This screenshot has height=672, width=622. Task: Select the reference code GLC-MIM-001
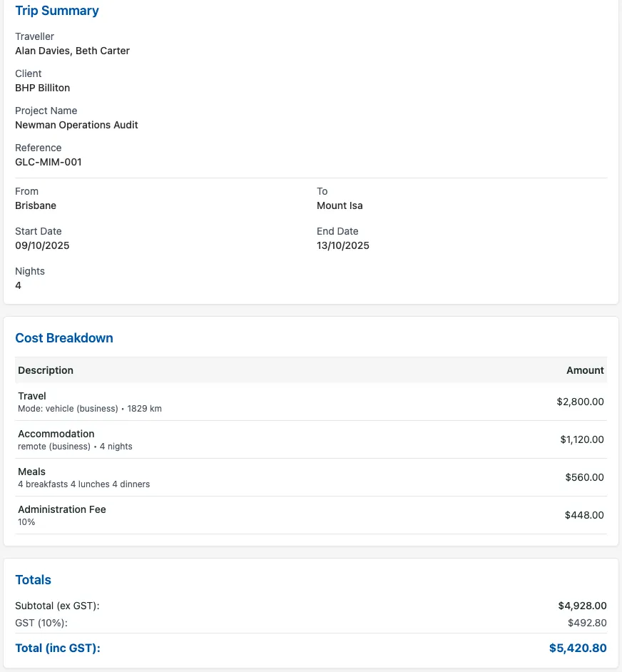pyautogui.click(x=49, y=162)
